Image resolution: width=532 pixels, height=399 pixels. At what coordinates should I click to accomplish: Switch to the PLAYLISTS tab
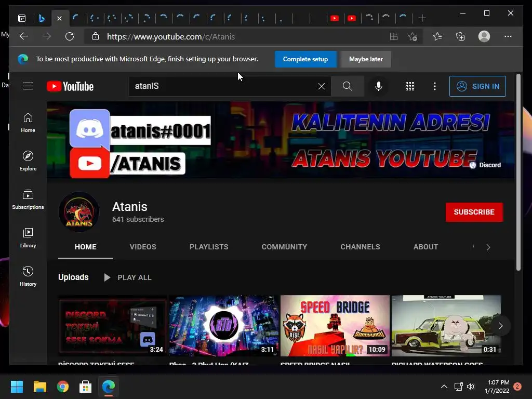209,247
